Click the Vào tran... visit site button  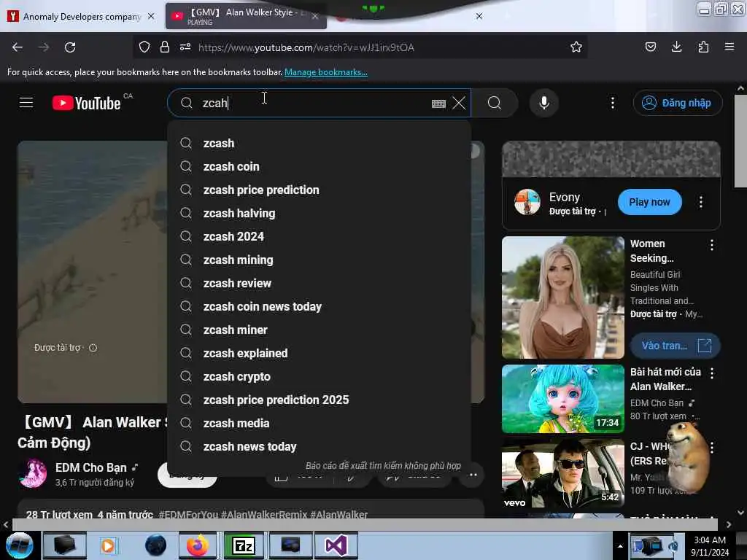(675, 346)
